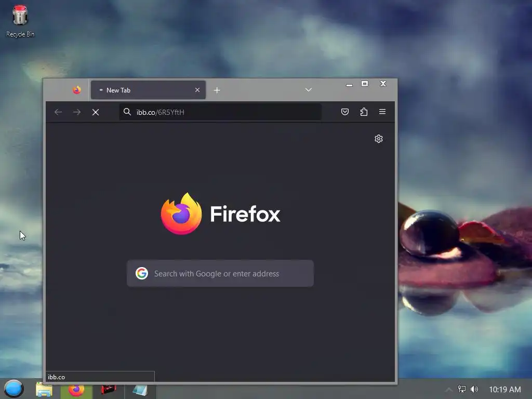This screenshot has height=399, width=532.
Task: Expand the list all tabs chevron
Action: coord(309,90)
